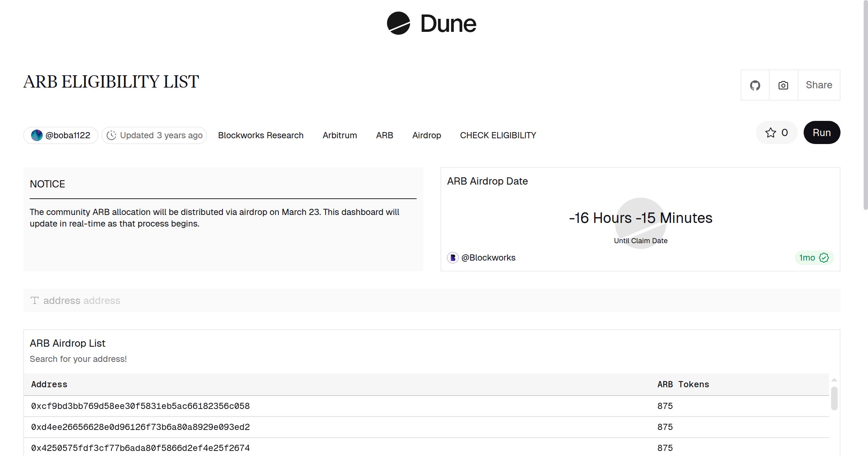
Task: Click the table's vertical scrollbar thumb
Action: coord(834,398)
